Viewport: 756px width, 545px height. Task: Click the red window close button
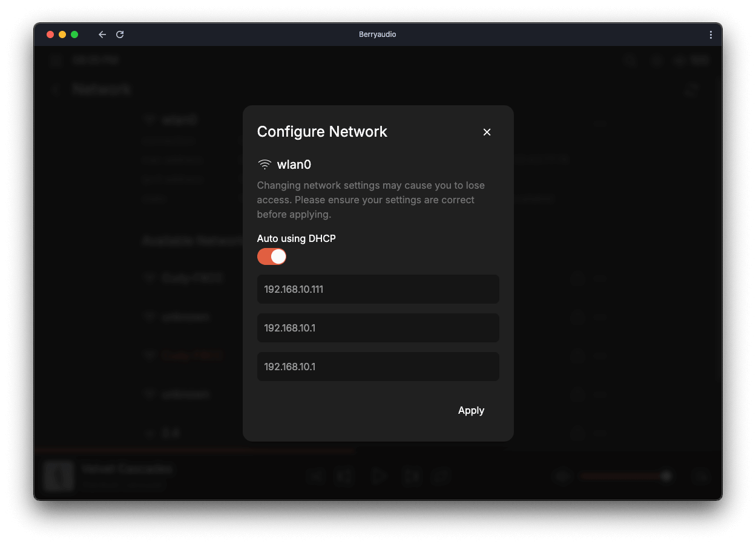click(x=50, y=34)
